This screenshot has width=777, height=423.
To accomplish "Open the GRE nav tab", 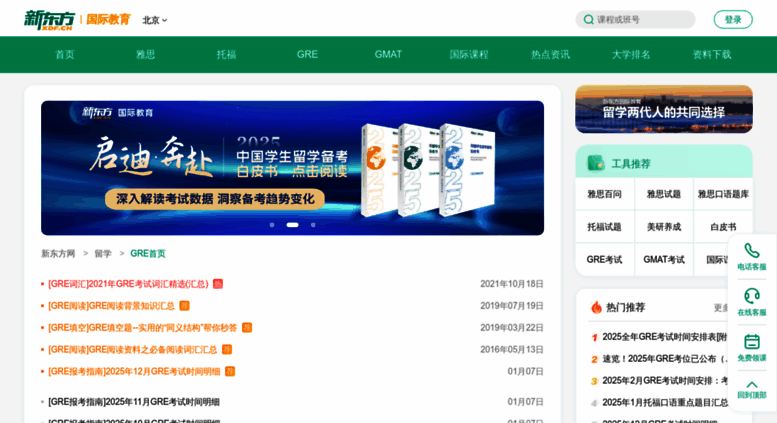I will [x=307, y=54].
